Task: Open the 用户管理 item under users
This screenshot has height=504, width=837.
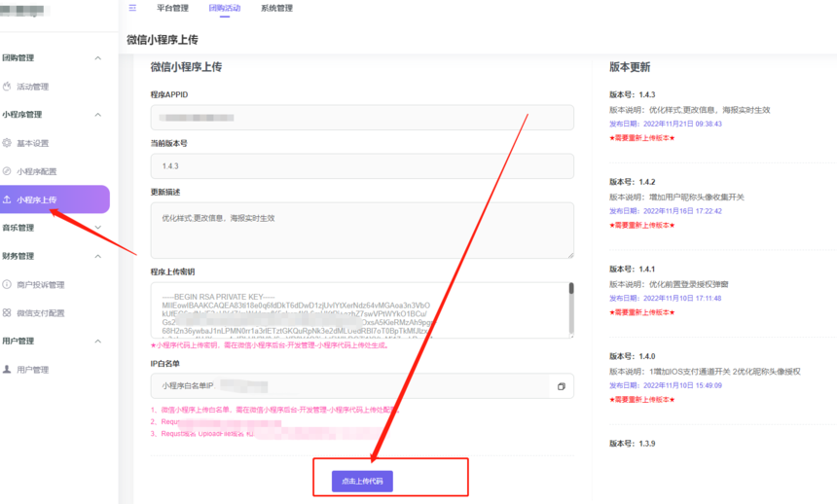Action: coord(32,370)
